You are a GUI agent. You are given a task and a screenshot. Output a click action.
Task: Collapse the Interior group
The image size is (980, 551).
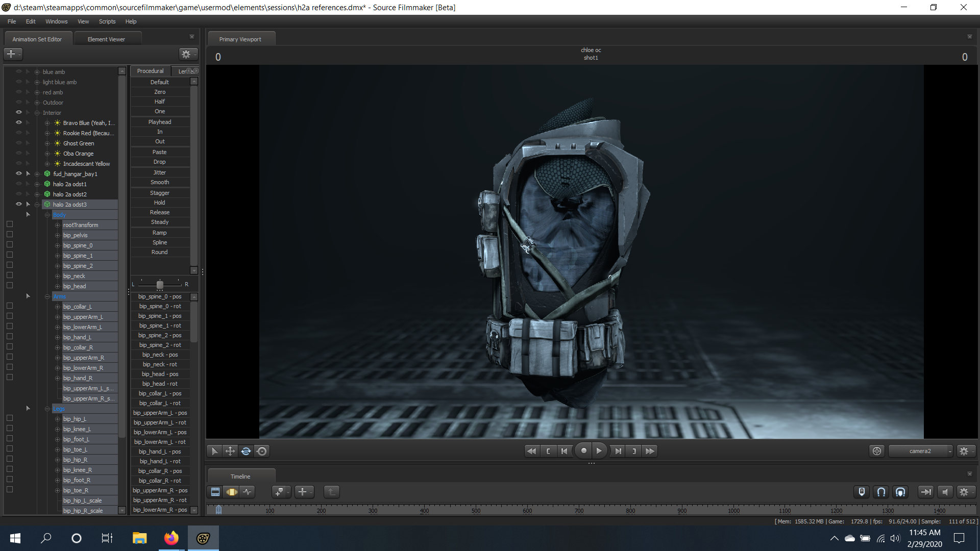coord(37,113)
